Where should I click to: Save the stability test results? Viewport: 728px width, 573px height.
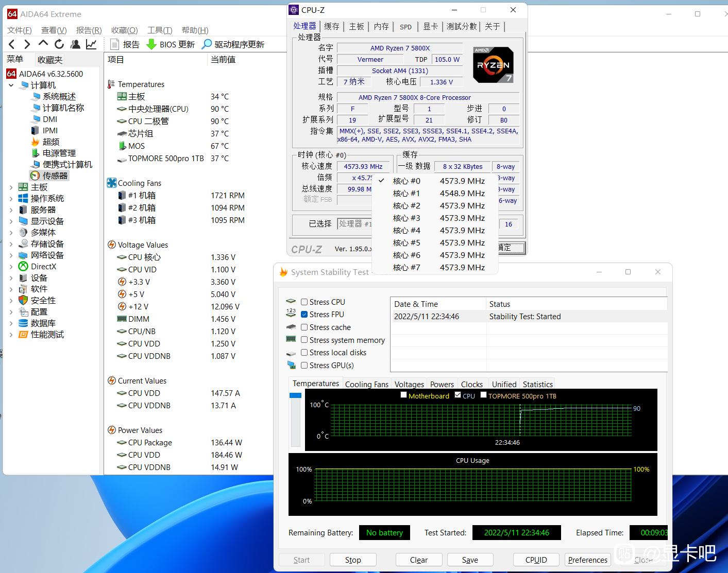(x=470, y=560)
